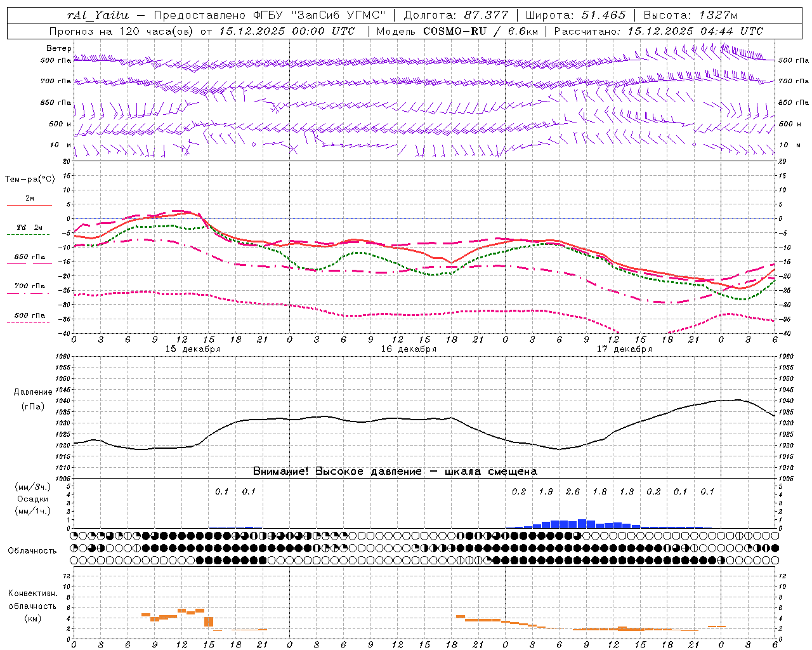812x650 pixels.
Task: Select the elevation label Высота: 1327м
Action: (x=690, y=15)
